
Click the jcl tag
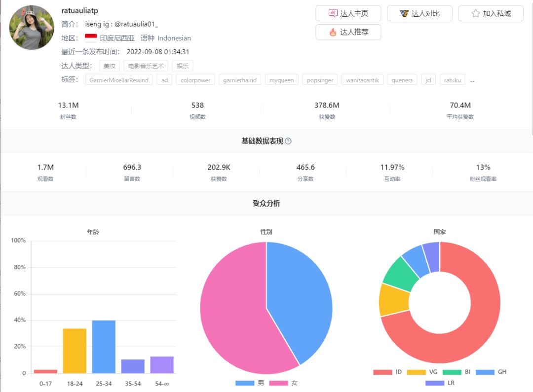(428, 80)
